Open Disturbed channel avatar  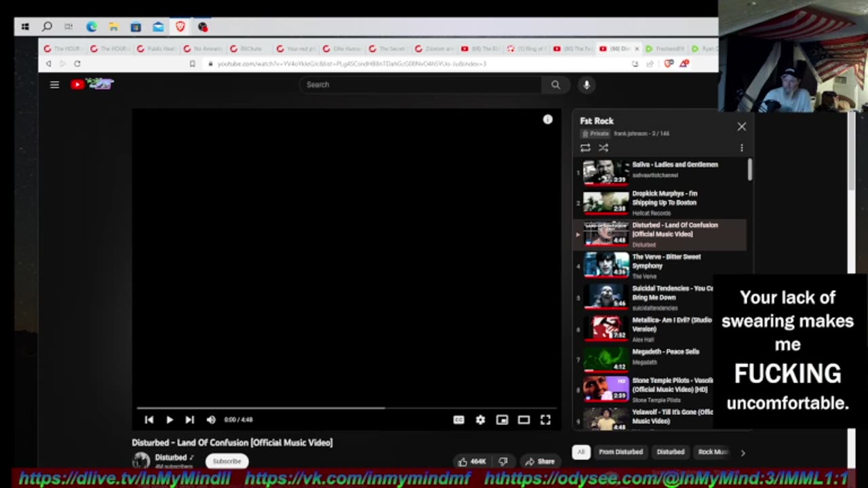(x=141, y=461)
